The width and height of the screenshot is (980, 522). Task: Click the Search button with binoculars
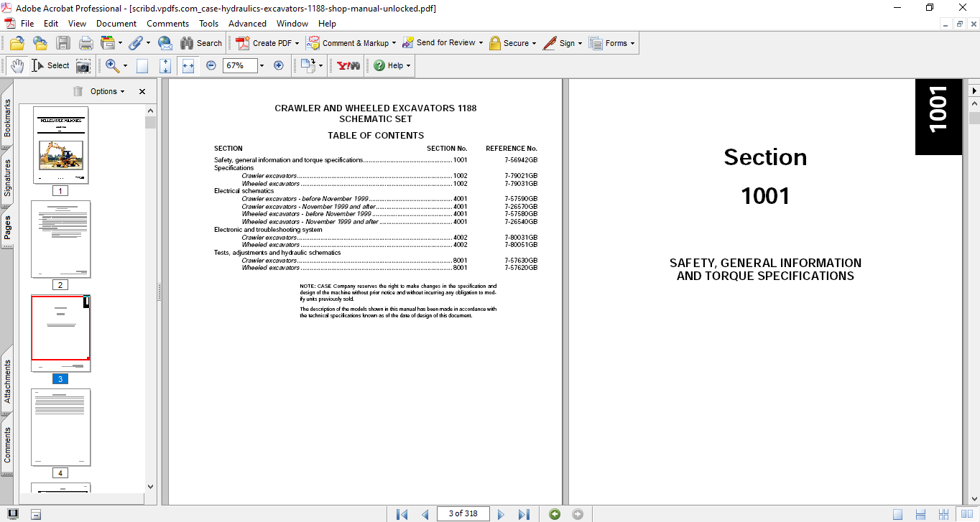pos(200,43)
